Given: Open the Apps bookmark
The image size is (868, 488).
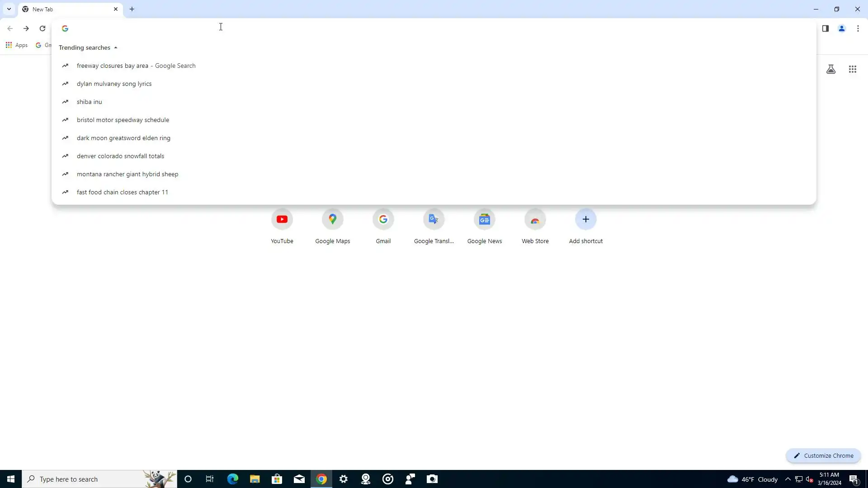Looking at the screenshot, I should coord(17,45).
